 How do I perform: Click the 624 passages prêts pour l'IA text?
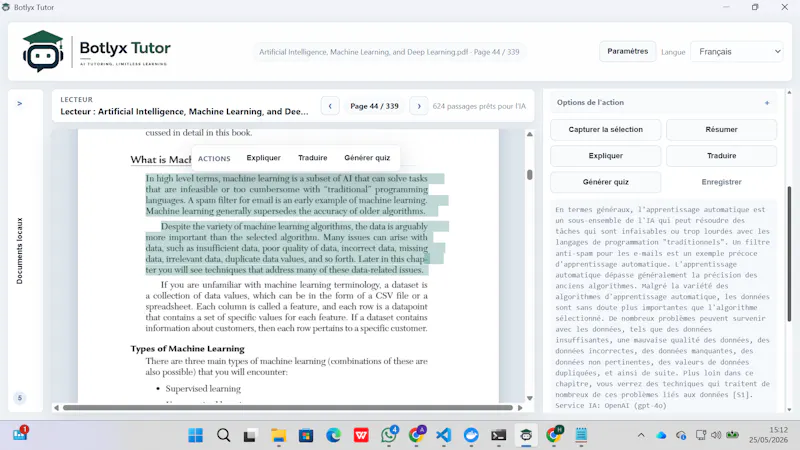pos(479,106)
